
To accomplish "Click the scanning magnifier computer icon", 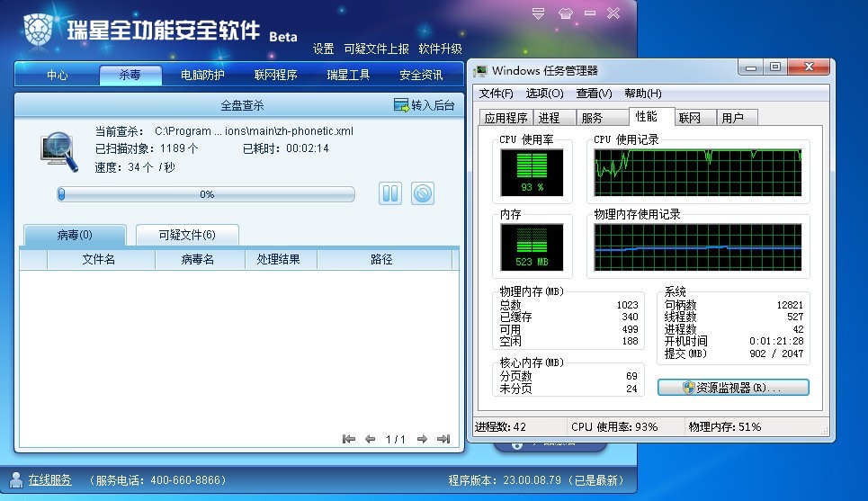I will pos(59,151).
